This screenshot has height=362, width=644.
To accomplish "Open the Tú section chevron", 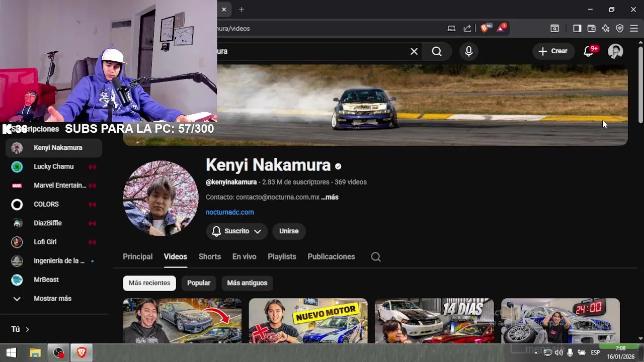I will (x=27, y=329).
